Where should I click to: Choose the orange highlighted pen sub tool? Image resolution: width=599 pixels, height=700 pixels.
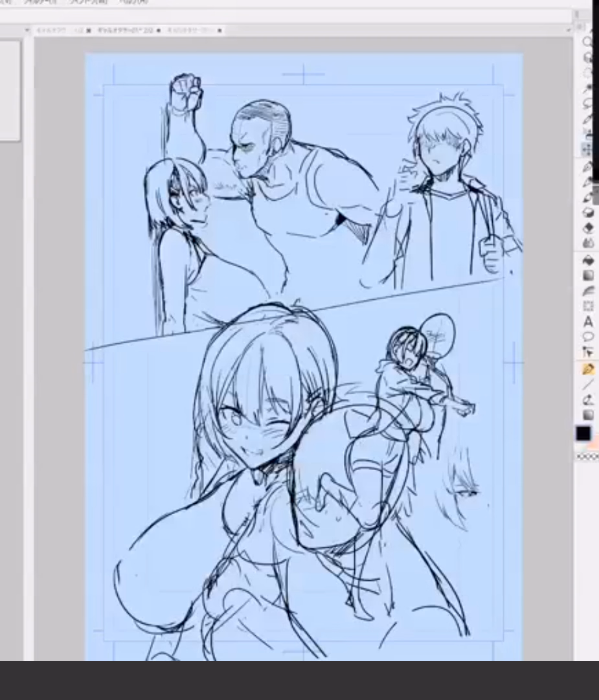point(588,370)
